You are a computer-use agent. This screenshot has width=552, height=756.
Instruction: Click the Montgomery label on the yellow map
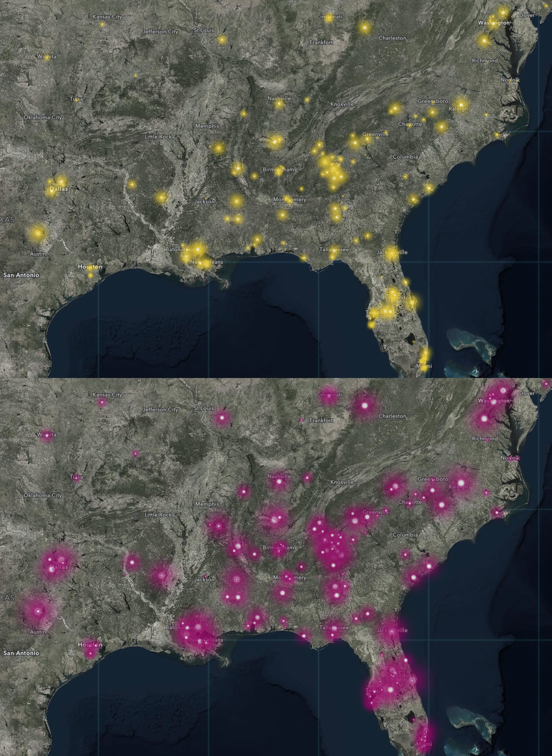(x=290, y=199)
